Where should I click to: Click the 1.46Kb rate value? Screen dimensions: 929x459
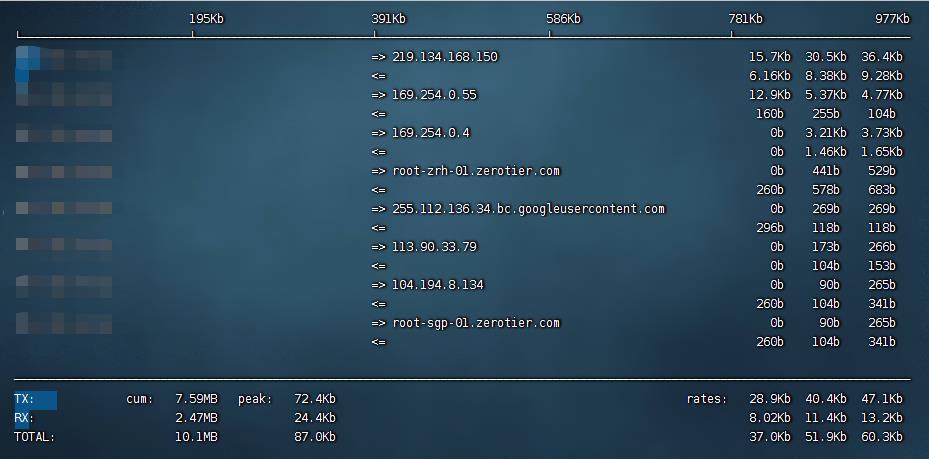click(x=826, y=152)
